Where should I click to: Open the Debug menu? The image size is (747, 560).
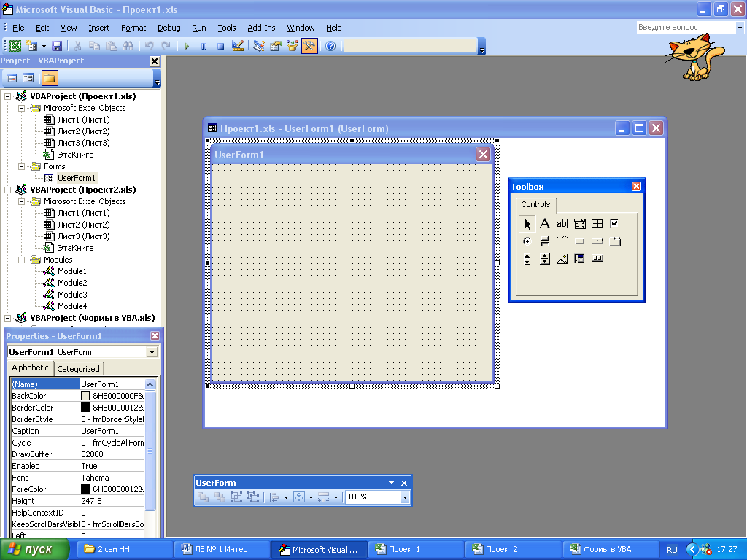169,28
